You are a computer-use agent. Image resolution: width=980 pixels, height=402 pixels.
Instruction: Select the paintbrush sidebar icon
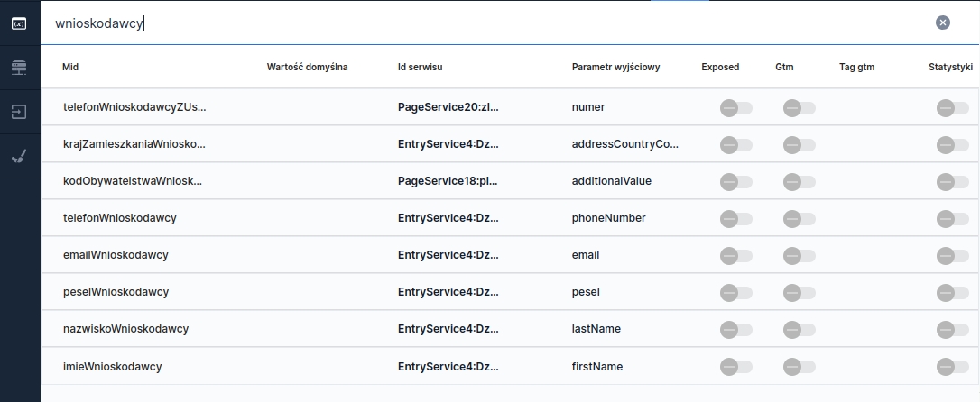tap(19, 156)
